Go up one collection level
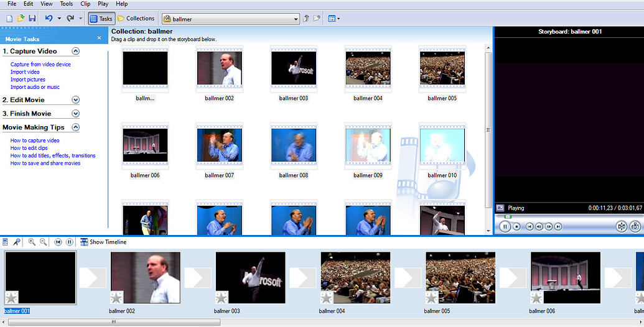Image resolution: width=644 pixels, height=327 pixels. (x=306, y=19)
